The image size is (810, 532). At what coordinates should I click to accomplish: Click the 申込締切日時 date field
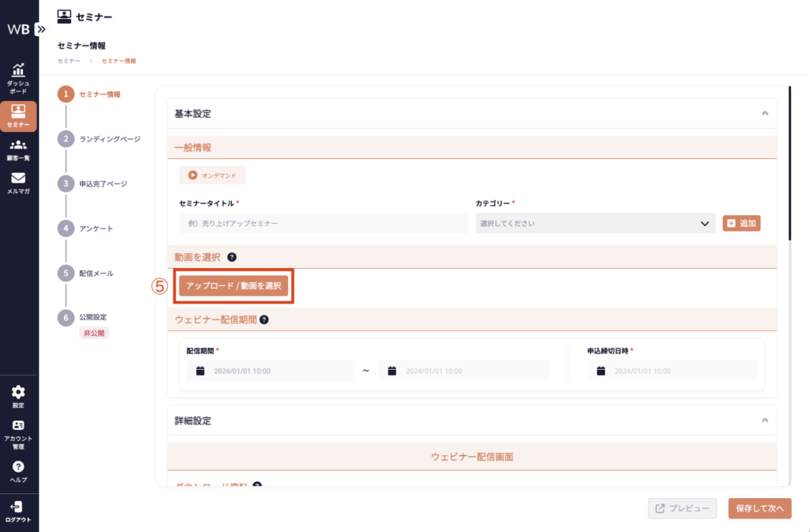click(671, 371)
